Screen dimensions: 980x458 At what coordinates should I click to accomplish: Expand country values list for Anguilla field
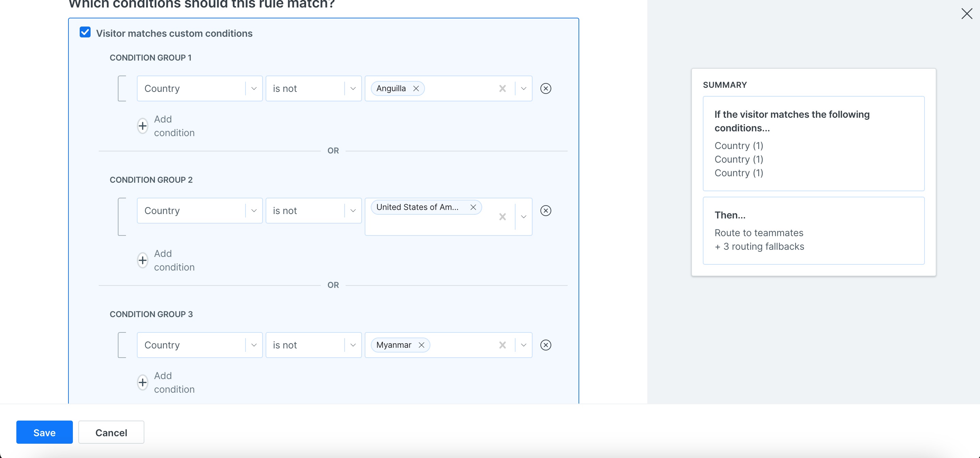point(524,88)
